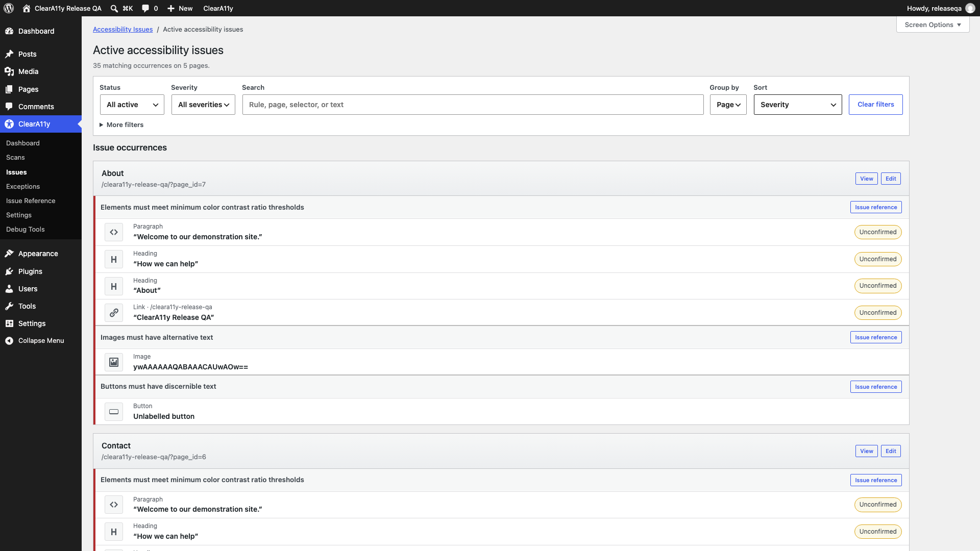The image size is (980, 551).
Task: Click the WordPress logo icon
Action: click(9, 8)
